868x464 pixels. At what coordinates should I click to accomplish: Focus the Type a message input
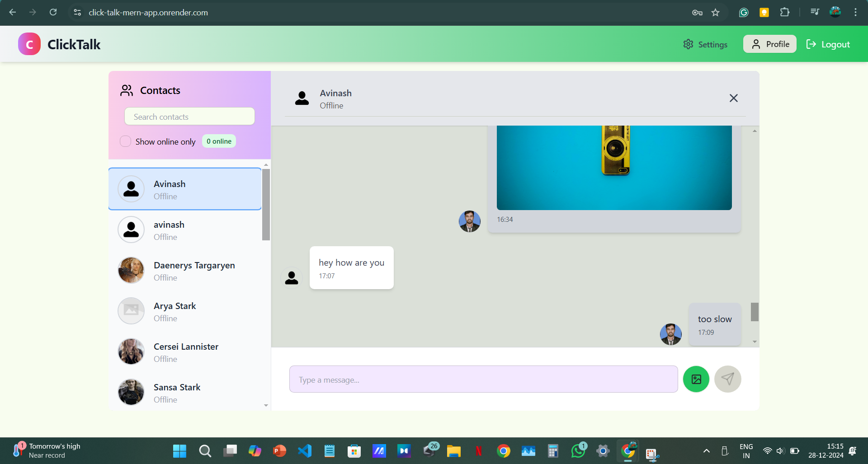[483, 380]
